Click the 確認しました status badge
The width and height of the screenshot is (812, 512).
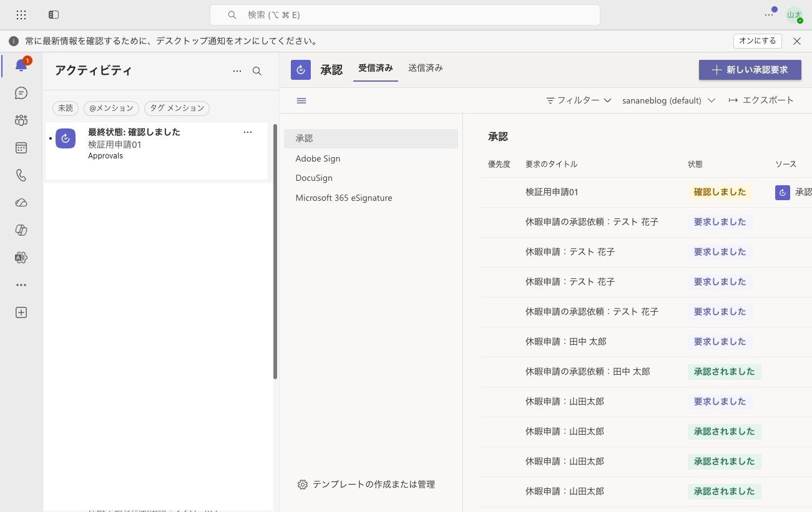[x=720, y=193]
